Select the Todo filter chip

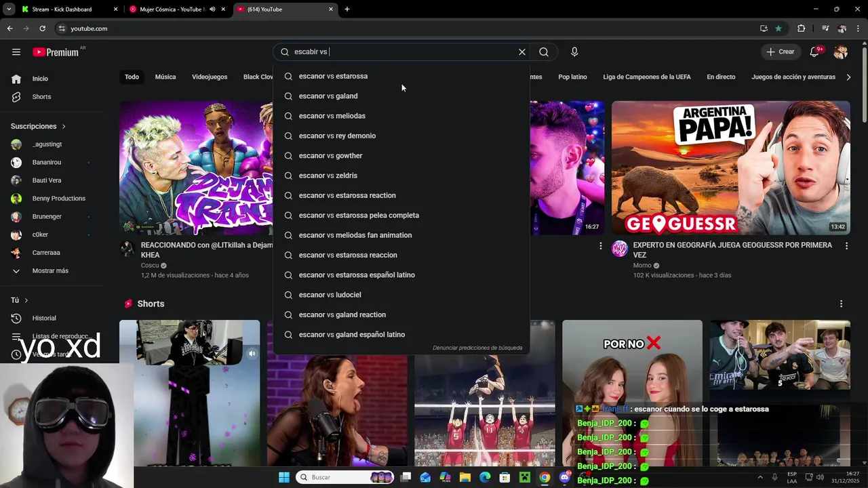click(x=132, y=77)
